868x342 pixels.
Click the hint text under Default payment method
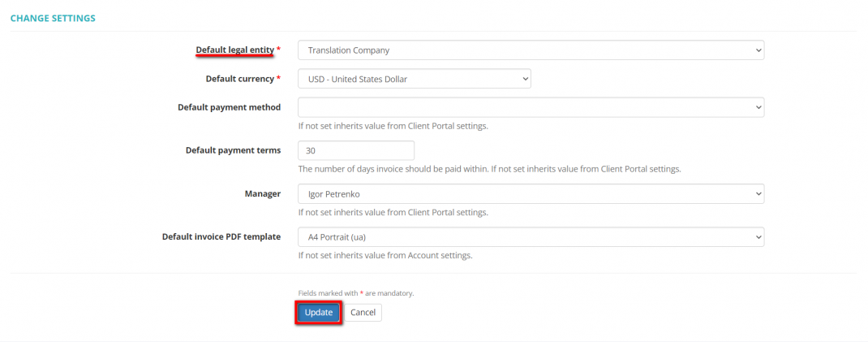pos(393,126)
